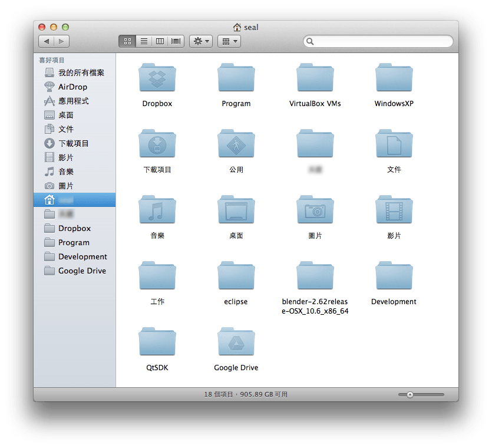Switch to column view mode
Viewport: 492px width, 448px height.
coord(160,41)
